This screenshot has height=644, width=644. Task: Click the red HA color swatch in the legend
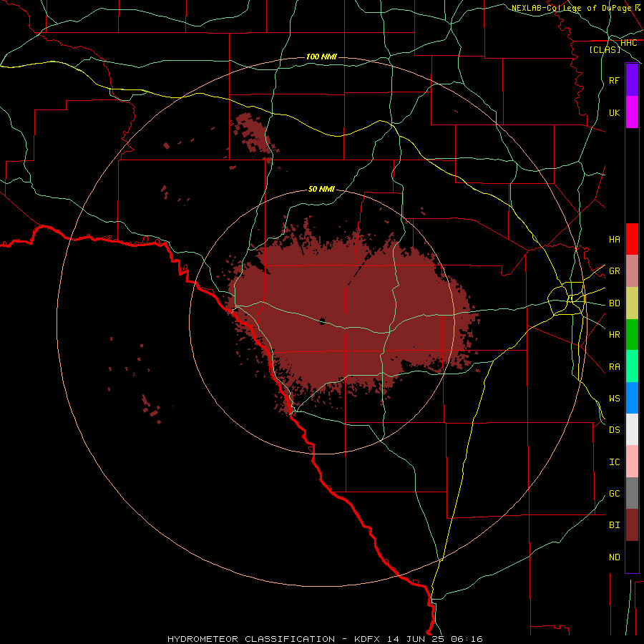point(632,239)
